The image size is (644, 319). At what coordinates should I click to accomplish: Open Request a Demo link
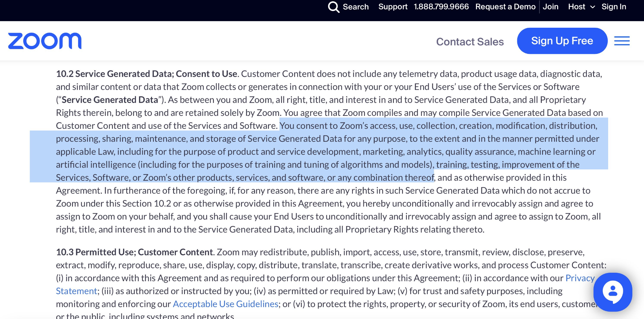point(505,7)
